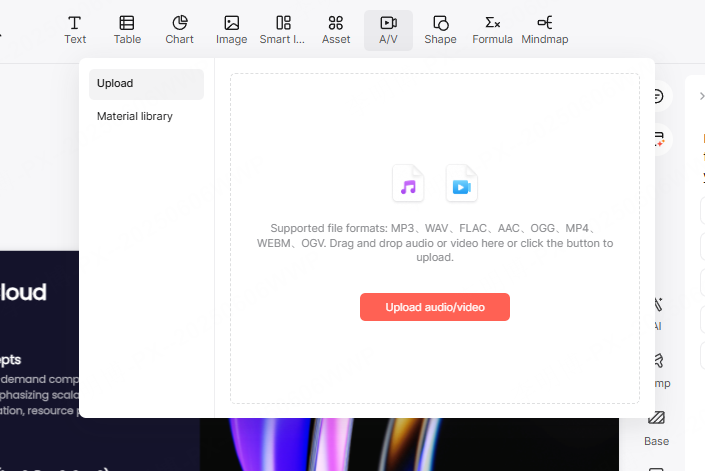705x471 pixels.
Task: Select the Upload tab
Action: (x=146, y=84)
